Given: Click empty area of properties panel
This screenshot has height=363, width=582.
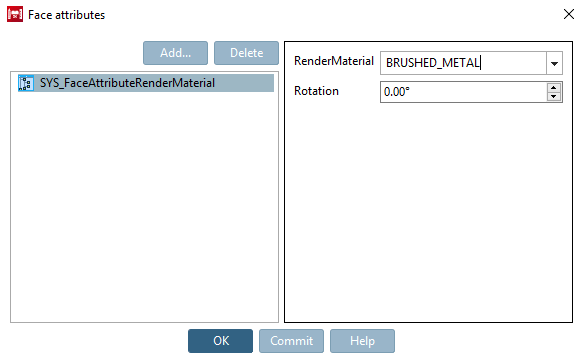Looking at the screenshot, I should coord(428,212).
